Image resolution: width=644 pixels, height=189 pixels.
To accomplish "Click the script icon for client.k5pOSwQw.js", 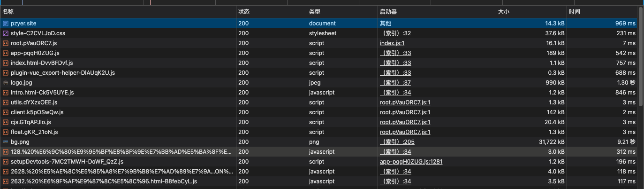I will [x=5, y=112].
